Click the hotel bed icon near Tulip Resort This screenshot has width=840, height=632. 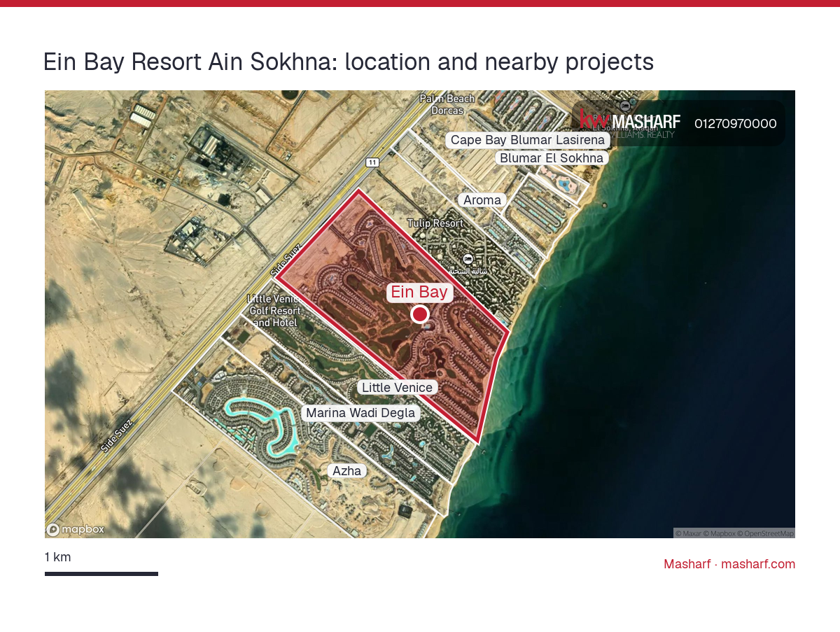(468, 259)
